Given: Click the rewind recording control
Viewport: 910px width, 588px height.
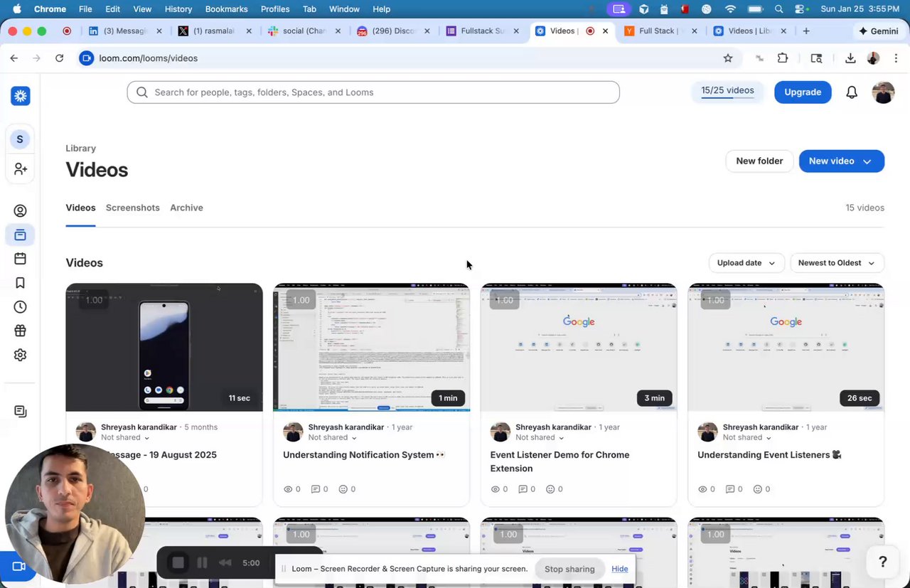Looking at the screenshot, I should [225, 563].
